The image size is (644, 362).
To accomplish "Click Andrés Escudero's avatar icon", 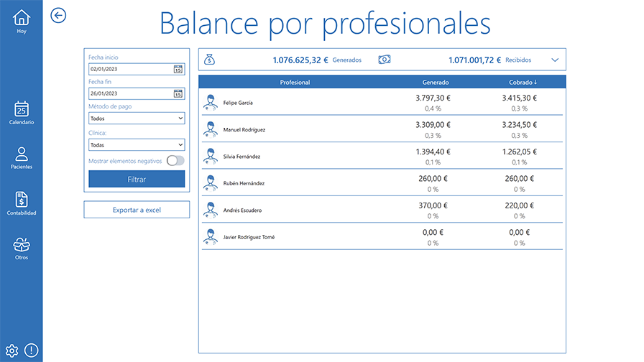I will (211, 210).
